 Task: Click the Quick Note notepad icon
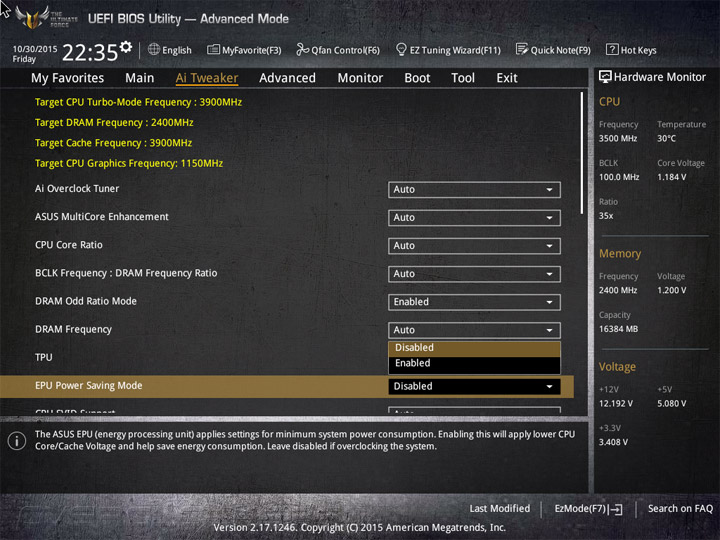522,49
